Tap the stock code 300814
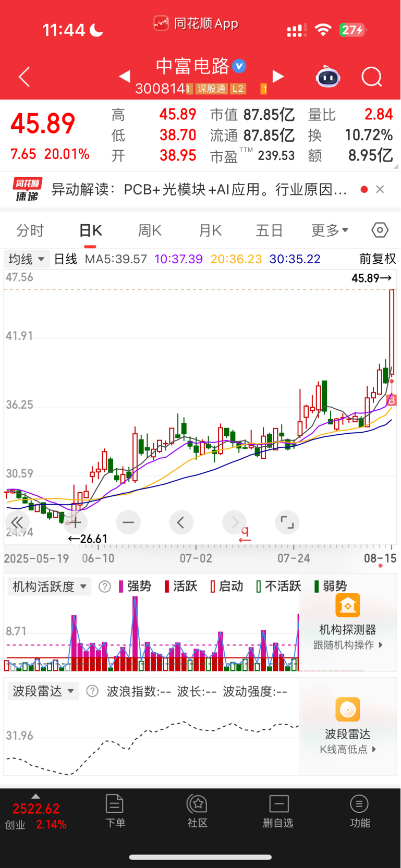Image resolution: width=401 pixels, height=868 pixels. pyautogui.click(x=160, y=89)
